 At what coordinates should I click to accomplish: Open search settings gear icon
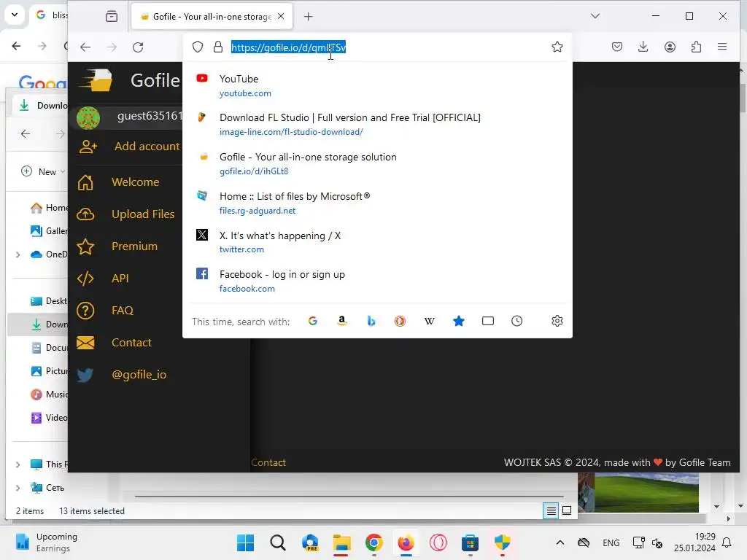tap(557, 321)
